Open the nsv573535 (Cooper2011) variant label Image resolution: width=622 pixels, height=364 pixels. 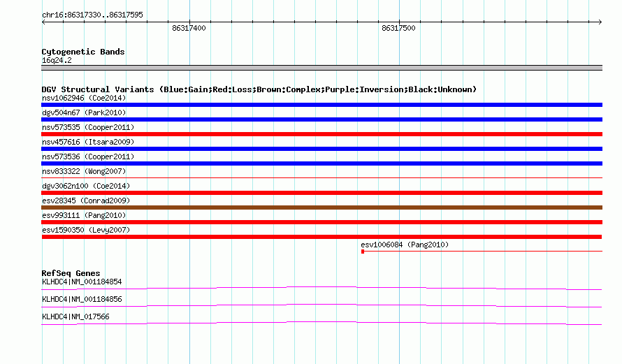(x=88, y=127)
